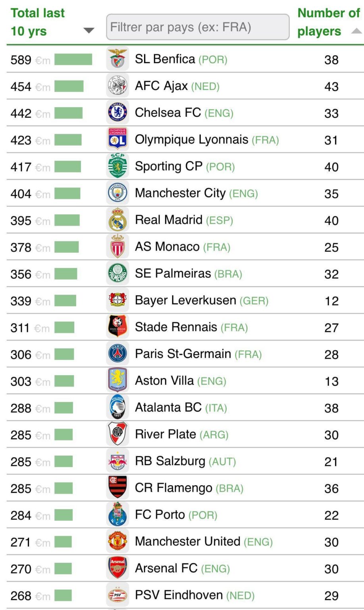
Task: Click the PSV Eindhoven logo
Action: coord(117,595)
